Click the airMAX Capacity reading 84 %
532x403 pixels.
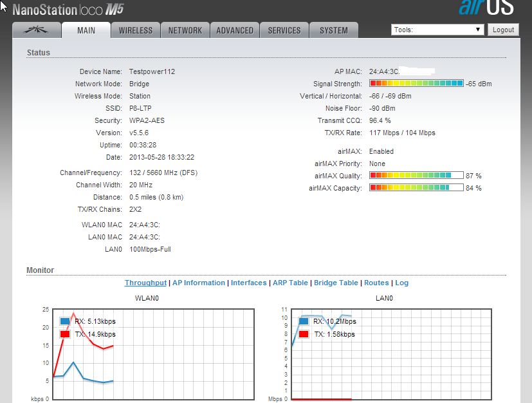coord(473,188)
